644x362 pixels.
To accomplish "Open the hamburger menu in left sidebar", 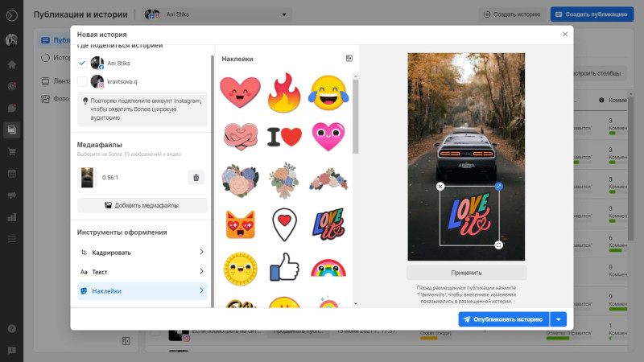I will point(12,239).
